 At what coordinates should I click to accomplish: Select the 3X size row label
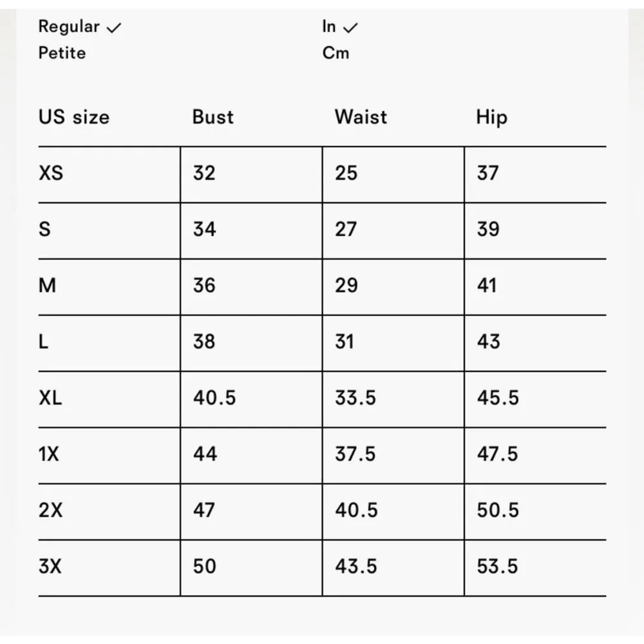click(x=51, y=567)
